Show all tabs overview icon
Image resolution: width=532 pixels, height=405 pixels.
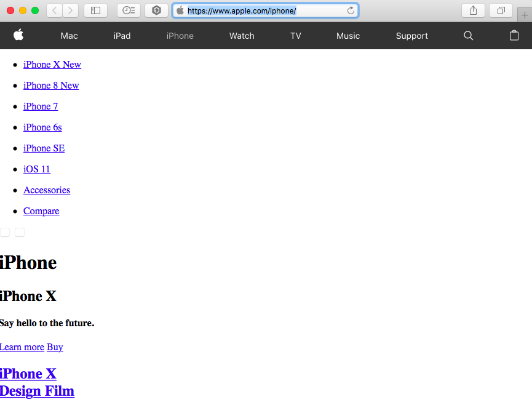click(501, 10)
